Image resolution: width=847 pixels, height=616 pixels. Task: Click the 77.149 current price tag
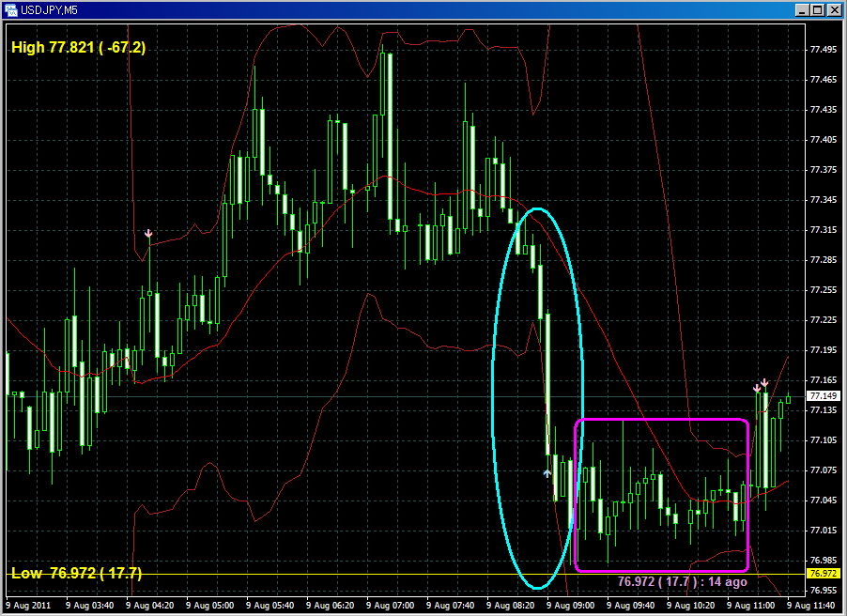(x=823, y=396)
